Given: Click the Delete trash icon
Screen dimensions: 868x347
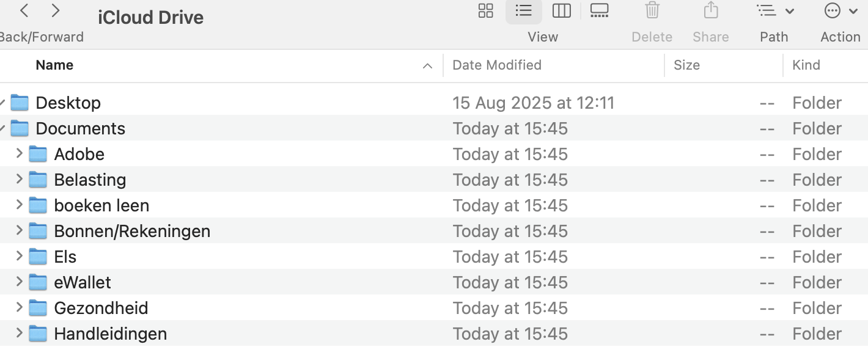Looking at the screenshot, I should click(652, 10).
